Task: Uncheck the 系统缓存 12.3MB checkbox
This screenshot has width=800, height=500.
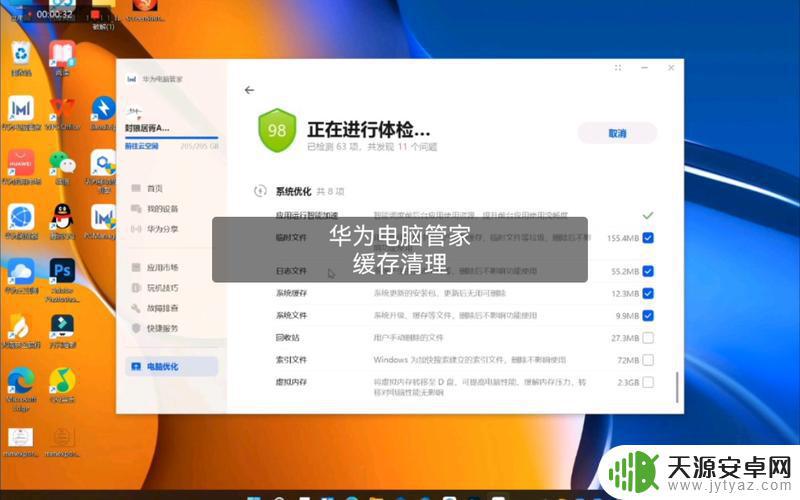Action: [648, 293]
